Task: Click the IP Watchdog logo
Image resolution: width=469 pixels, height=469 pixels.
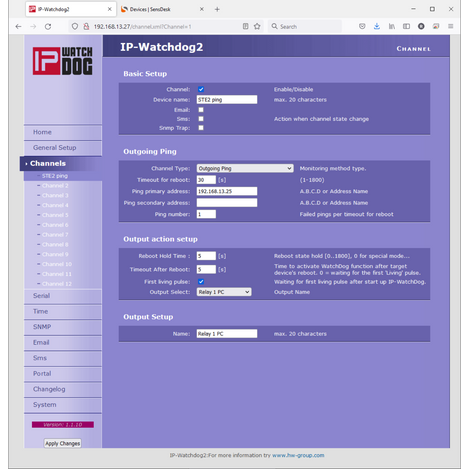Action: click(x=62, y=61)
